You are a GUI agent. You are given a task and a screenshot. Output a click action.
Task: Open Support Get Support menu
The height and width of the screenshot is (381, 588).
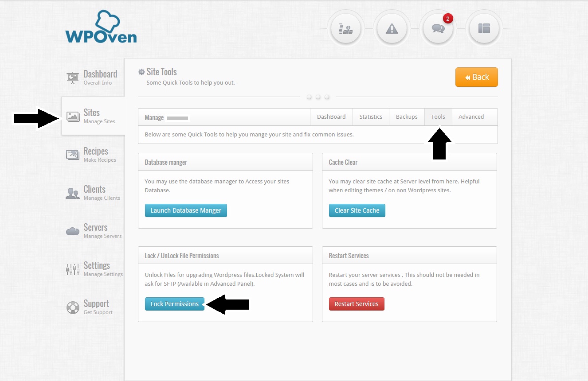coord(93,307)
